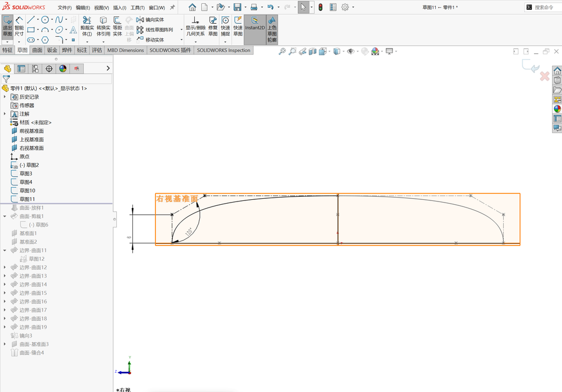The width and height of the screenshot is (562, 392).
Task: Select the Polygon sketch tool
Action: tap(45, 40)
